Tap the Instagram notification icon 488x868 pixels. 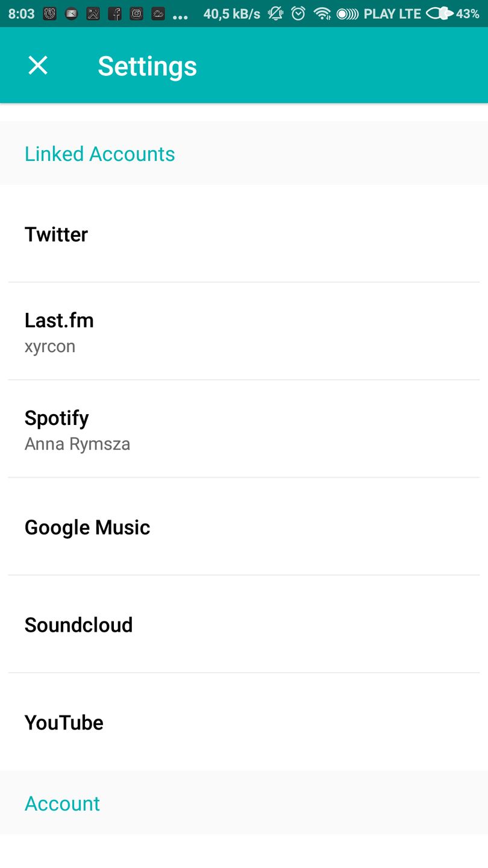click(x=136, y=13)
